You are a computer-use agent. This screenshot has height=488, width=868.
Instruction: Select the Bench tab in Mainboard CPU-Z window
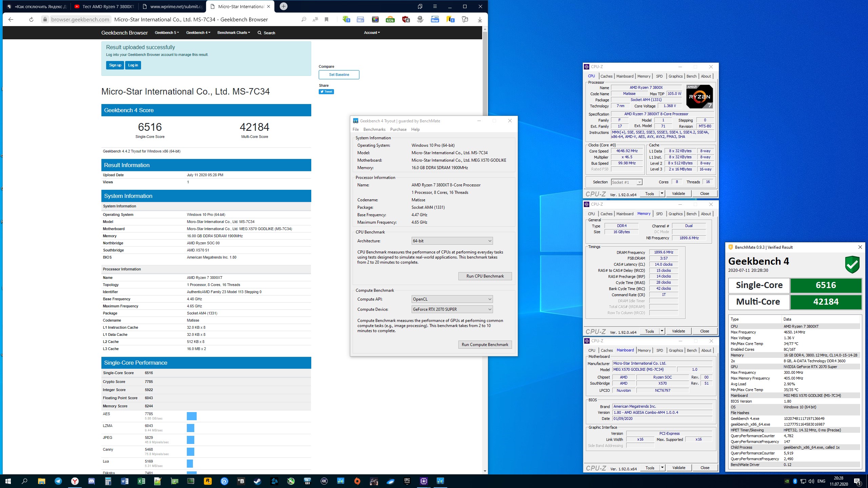tap(692, 350)
